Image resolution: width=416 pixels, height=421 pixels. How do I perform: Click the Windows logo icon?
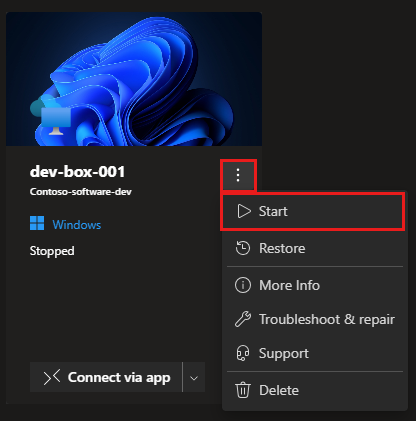pos(37,223)
